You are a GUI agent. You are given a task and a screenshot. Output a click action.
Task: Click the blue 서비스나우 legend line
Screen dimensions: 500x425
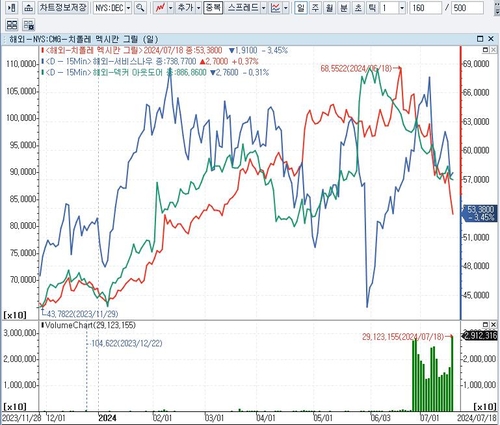[x=150, y=61]
